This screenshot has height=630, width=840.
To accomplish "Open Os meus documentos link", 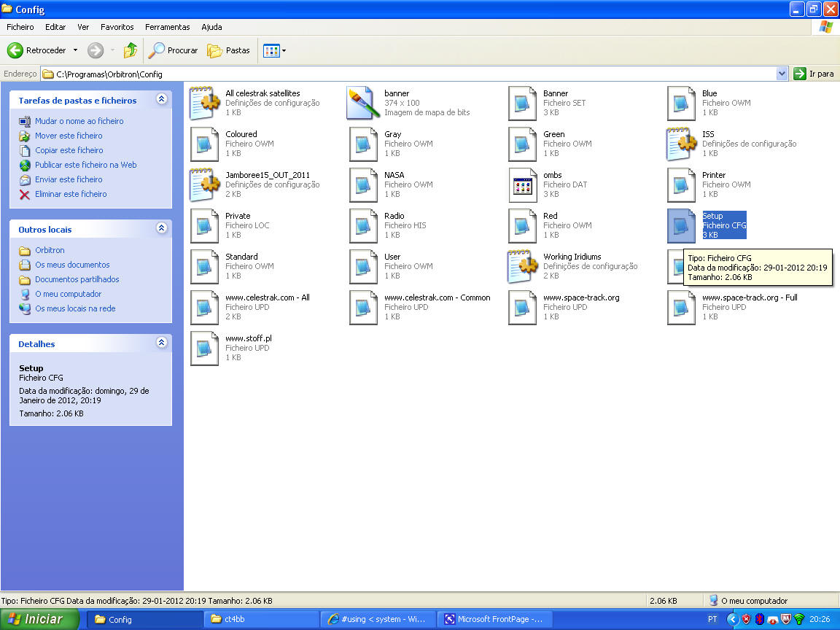I will (72, 265).
